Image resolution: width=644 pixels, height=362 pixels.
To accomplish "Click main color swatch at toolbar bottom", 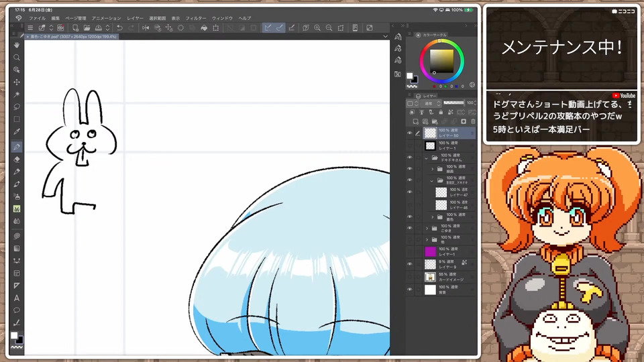I will tap(14, 335).
